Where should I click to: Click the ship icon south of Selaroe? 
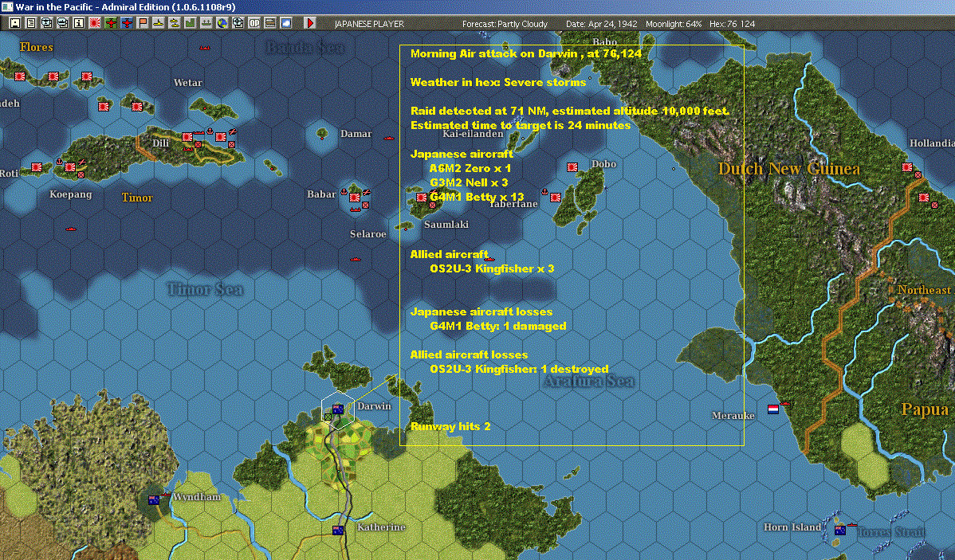point(356,260)
